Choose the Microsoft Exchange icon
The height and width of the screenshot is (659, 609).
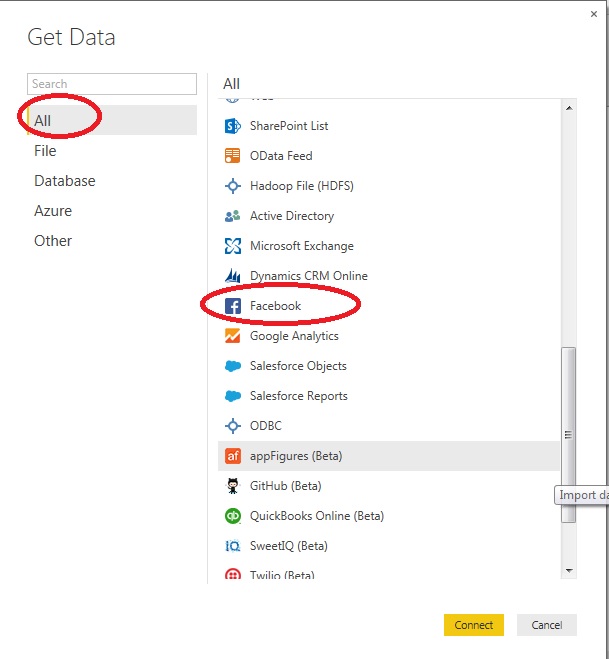click(x=233, y=246)
